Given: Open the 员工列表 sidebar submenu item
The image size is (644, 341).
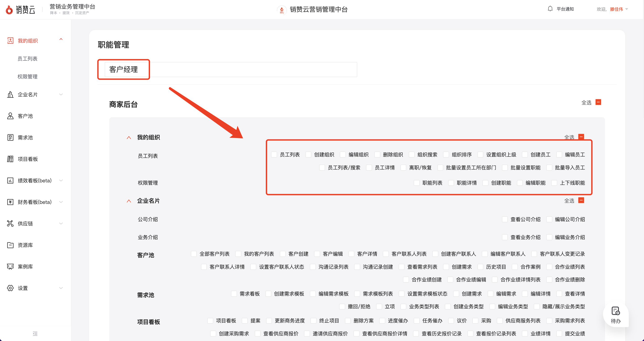Looking at the screenshot, I should (28, 58).
